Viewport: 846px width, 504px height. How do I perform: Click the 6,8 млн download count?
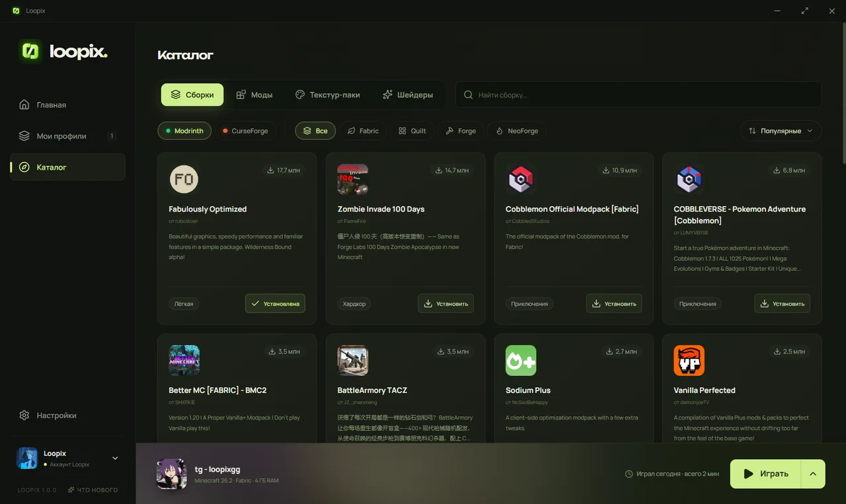tap(790, 170)
